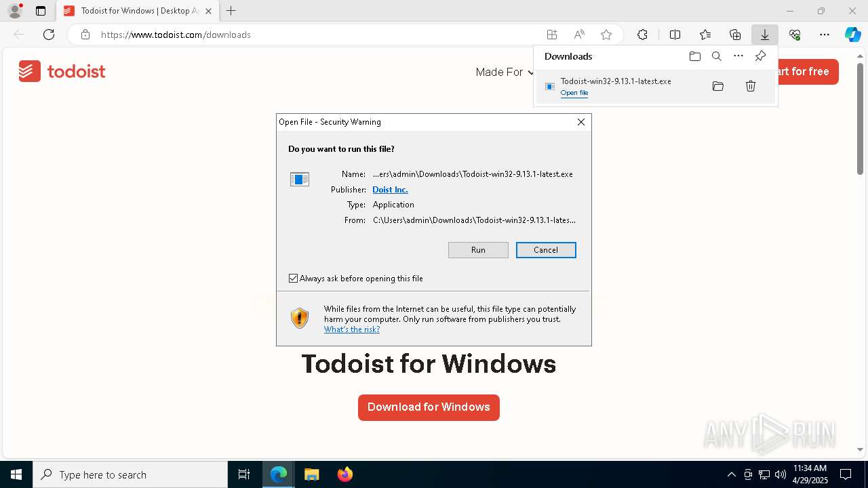Click the taskbar search box
The height and width of the screenshot is (488, 868).
point(130,474)
